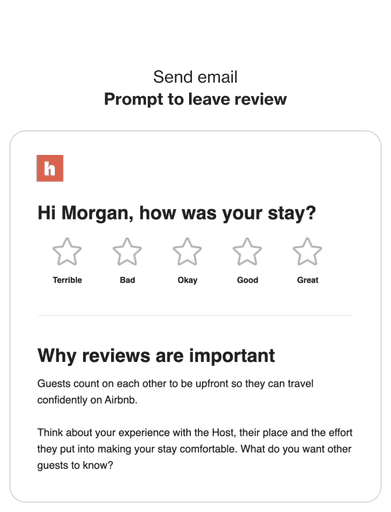Click the 'Okay' label

pos(187,280)
